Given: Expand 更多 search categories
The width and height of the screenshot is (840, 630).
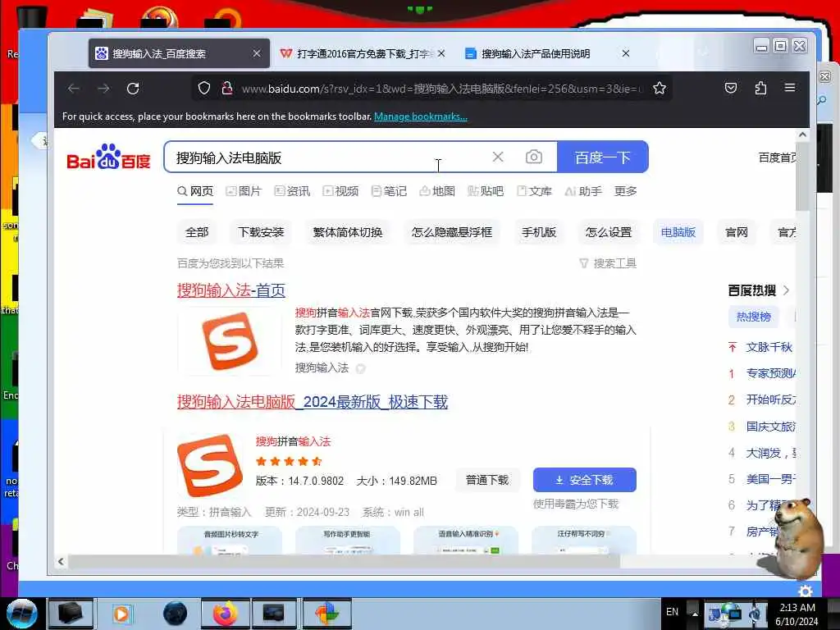Looking at the screenshot, I should tap(625, 191).
